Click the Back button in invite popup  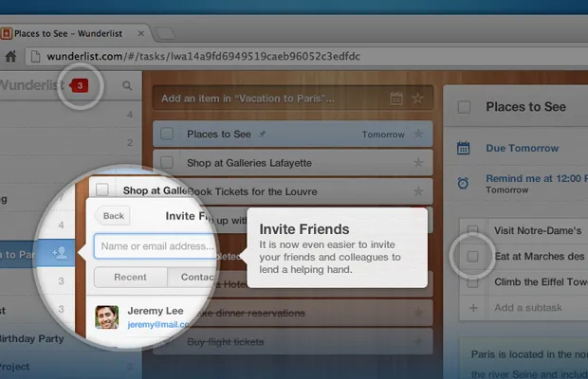coord(113,216)
